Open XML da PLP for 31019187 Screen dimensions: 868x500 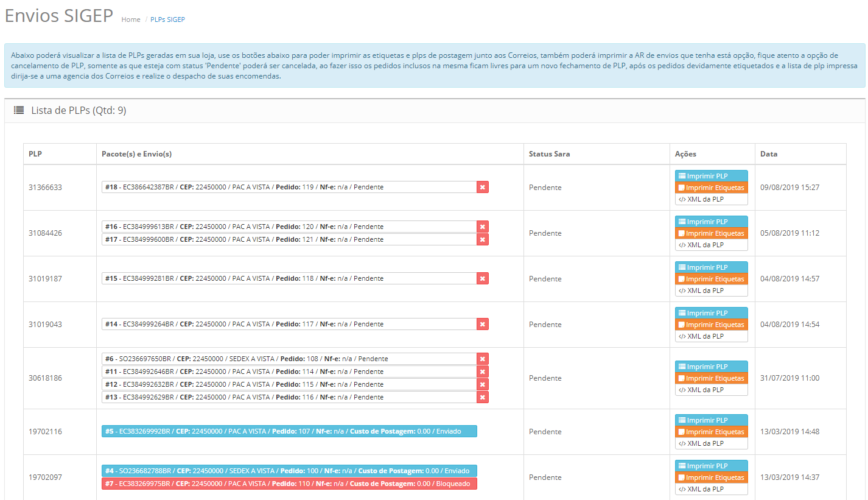click(711, 290)
